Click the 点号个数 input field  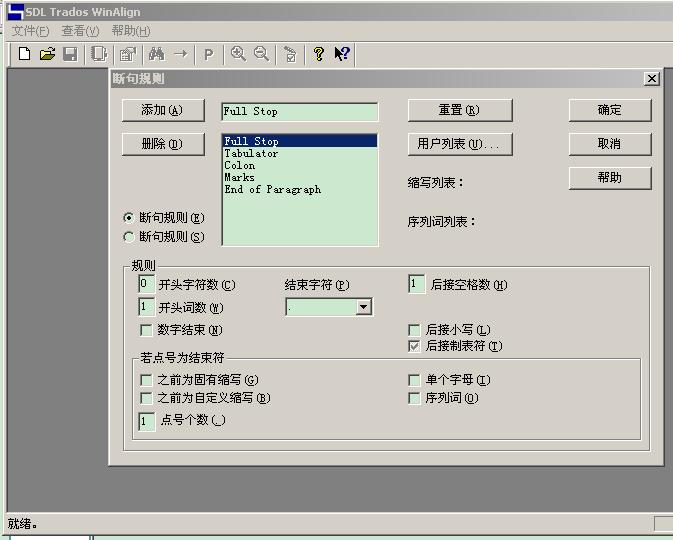point(146,422)
